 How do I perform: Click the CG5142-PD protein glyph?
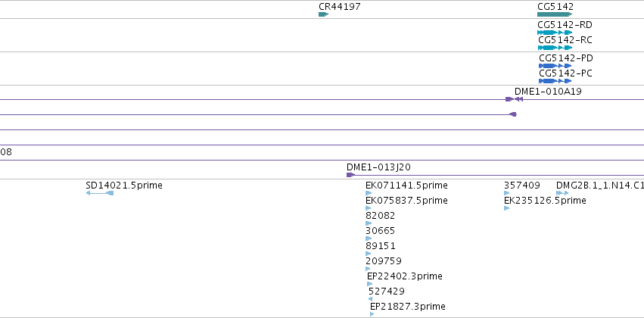coord(555,66)
